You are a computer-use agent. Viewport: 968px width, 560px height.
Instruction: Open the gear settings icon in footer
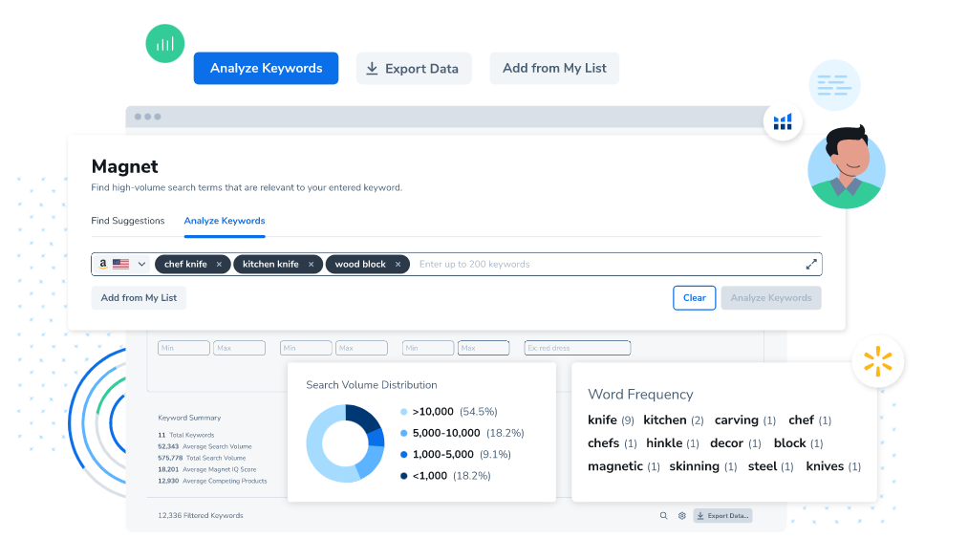click(x=682, y=515)
